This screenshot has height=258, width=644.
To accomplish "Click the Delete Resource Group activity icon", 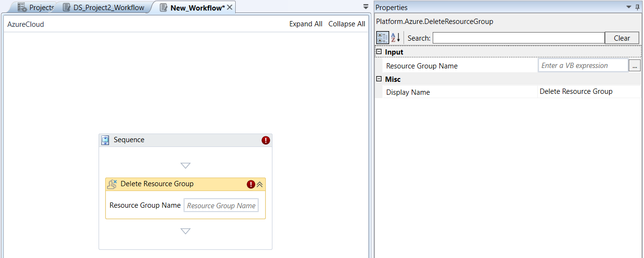I will (112, 184).
